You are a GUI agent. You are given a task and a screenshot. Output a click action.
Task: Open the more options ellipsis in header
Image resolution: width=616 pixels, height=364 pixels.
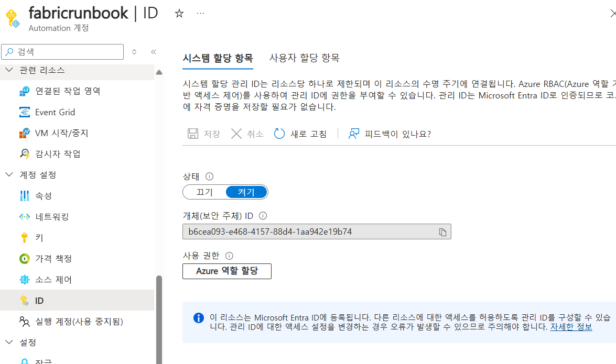click(x=200, y=13)
